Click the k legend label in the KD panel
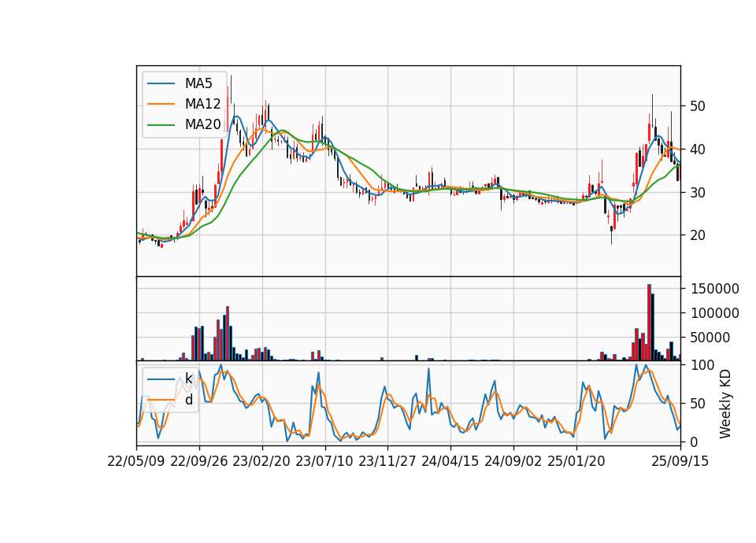Image resolution: width=756 pixels, height=543 pixels. click(188, 379)
